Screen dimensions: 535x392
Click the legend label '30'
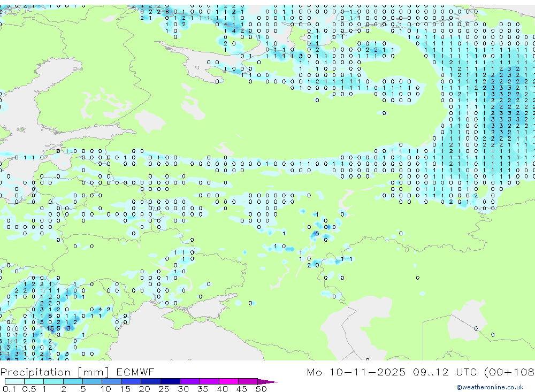[x=183, y=389]
